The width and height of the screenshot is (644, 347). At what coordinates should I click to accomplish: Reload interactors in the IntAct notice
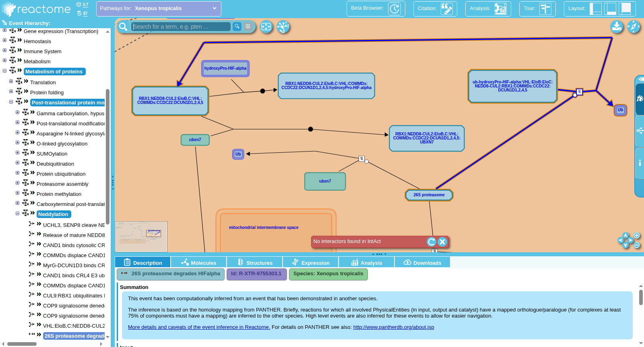(x=431, y=242)
